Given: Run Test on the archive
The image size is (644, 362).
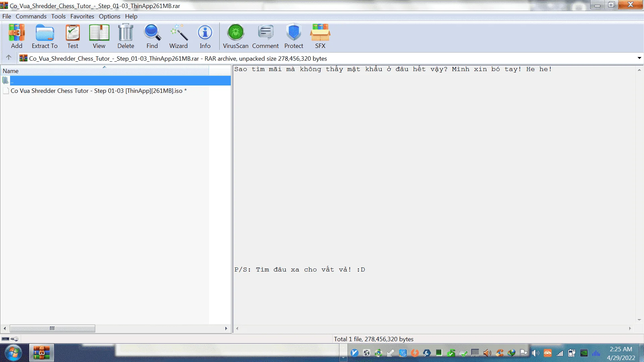Looking at the screenshot, I should pyautogui.click(x=73, y=36).
